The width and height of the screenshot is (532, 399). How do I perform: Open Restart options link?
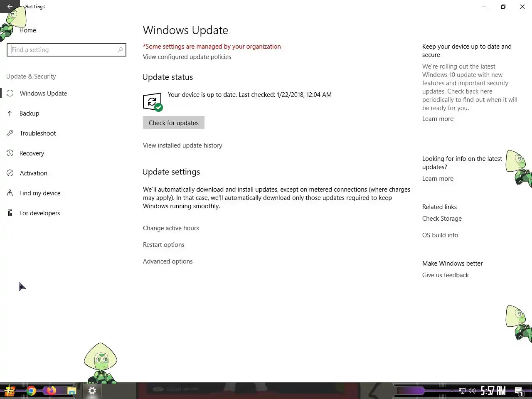tap(164, 245)
